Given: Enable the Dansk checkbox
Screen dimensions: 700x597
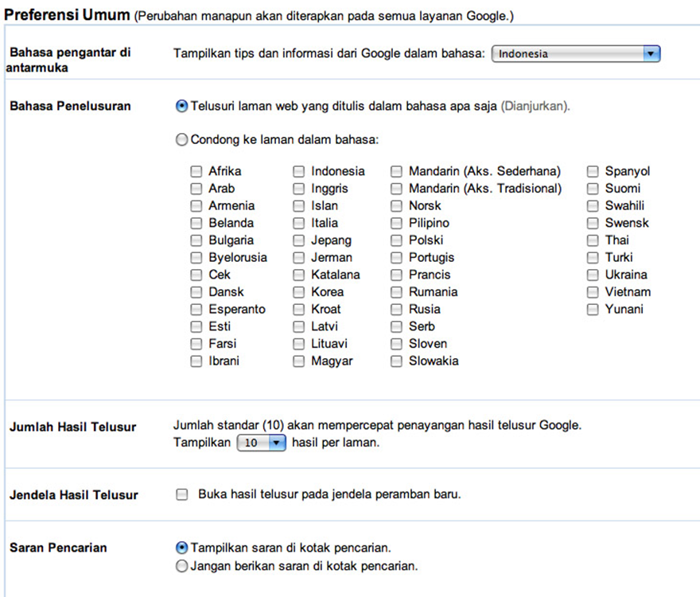Looking at the screenshot, I should point(196,292).
